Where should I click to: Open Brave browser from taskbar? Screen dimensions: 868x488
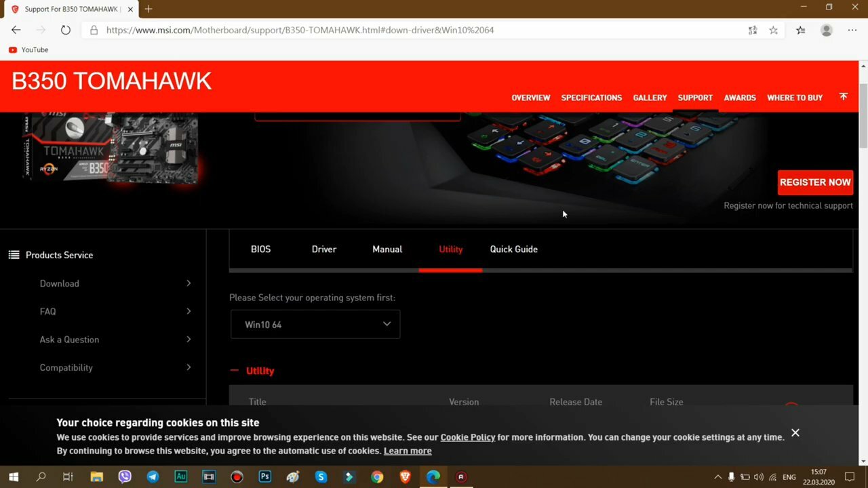pyautogui.click(x=405, y=476)
